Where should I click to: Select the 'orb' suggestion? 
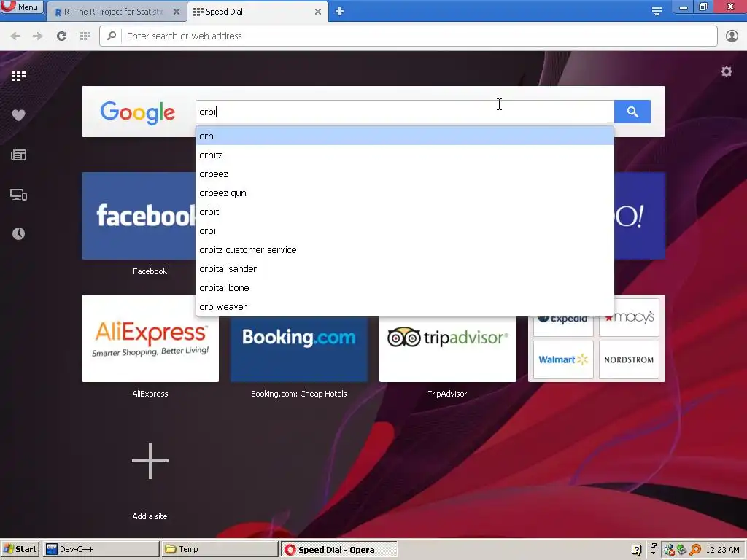coord(404,136)
